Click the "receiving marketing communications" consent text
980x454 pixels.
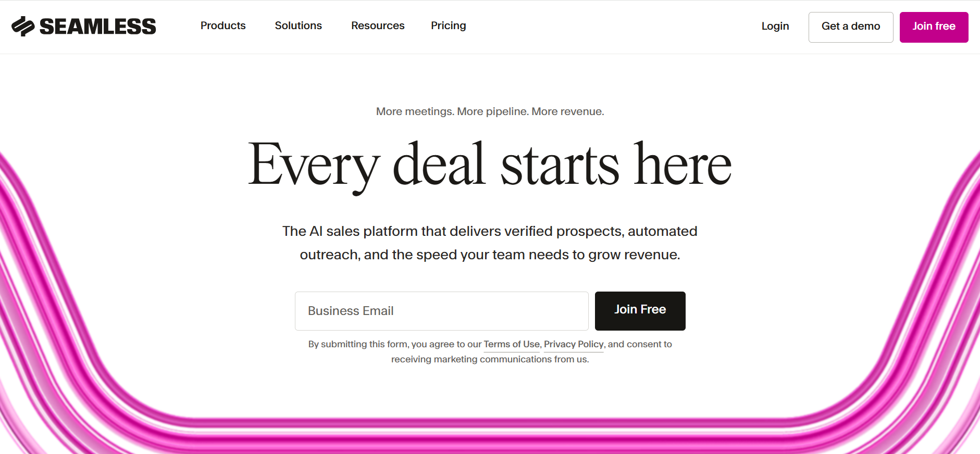[x=490, y=359]
